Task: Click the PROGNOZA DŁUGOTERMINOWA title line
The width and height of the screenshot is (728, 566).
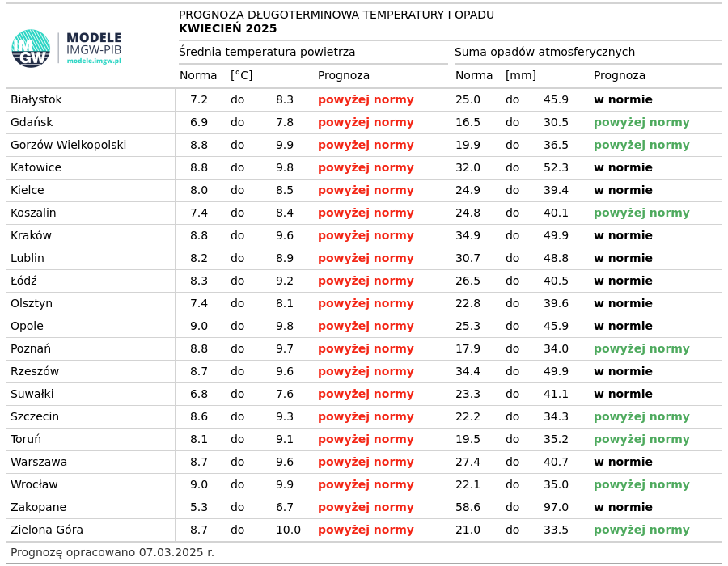Action: [336, 15]
